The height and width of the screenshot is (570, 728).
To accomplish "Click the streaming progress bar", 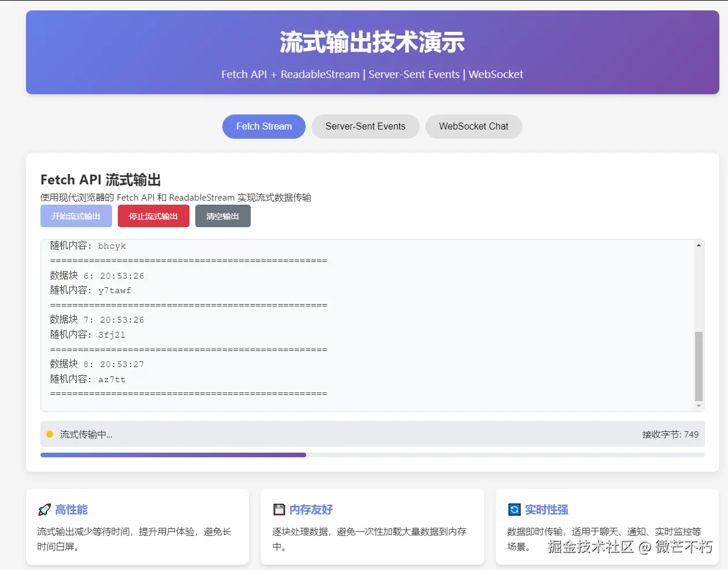I will tap(373, 455).
